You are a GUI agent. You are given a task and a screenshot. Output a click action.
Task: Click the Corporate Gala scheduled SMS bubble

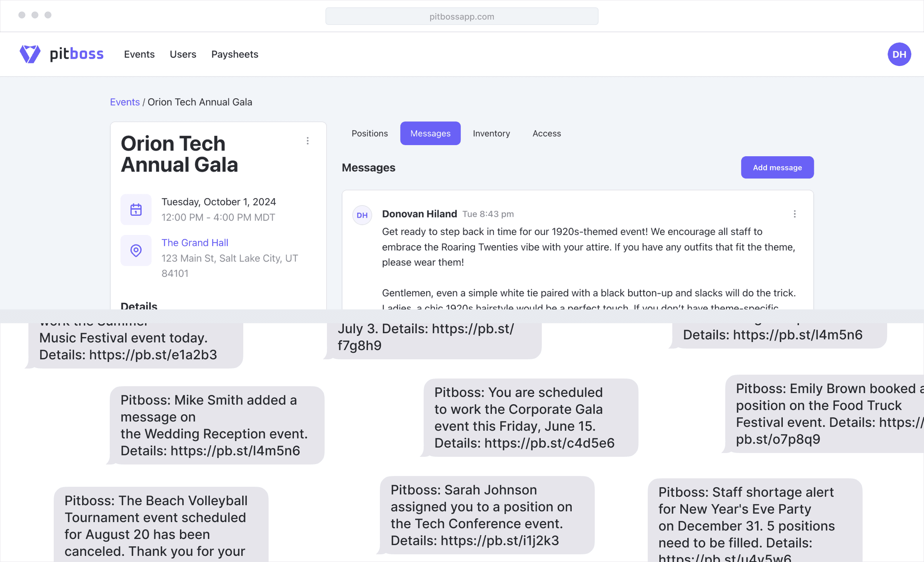pyautogui.click(x=530, y=418)
